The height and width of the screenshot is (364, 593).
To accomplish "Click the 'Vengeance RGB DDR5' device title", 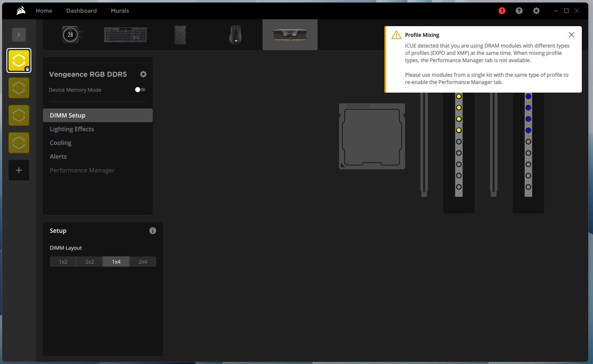I will tap(88, 74).
